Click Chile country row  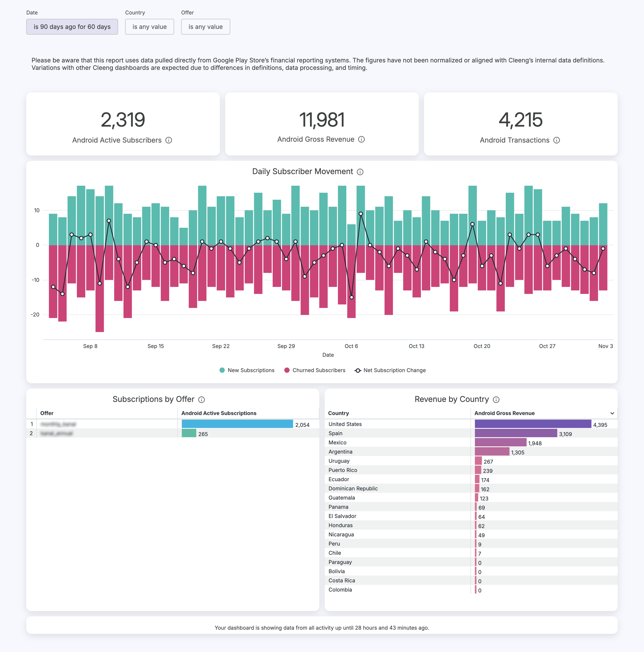(471, 553)
